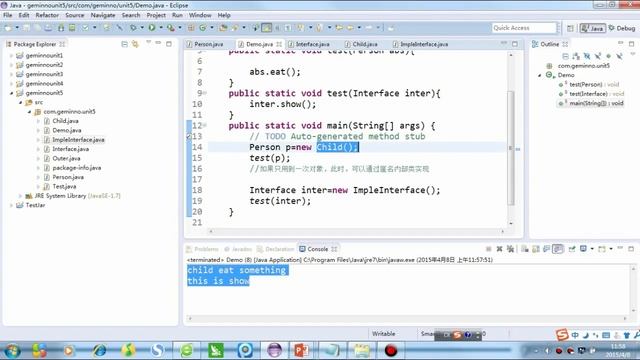This screenshot has height=360, width=640.
Task: Click the Quick Access search field
Action: click(x=524, y=28)
